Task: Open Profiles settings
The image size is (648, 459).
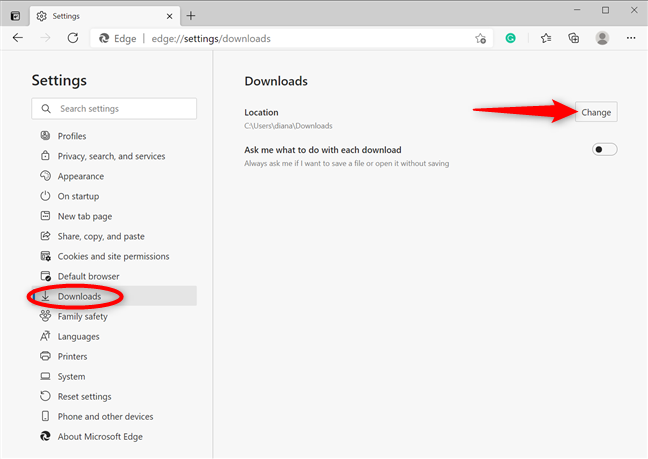Action: coord(114,136)
